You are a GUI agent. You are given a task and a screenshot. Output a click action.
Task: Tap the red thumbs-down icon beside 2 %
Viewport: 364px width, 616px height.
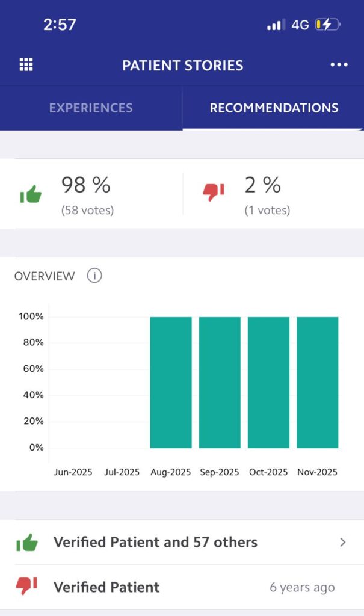point(213,192)
